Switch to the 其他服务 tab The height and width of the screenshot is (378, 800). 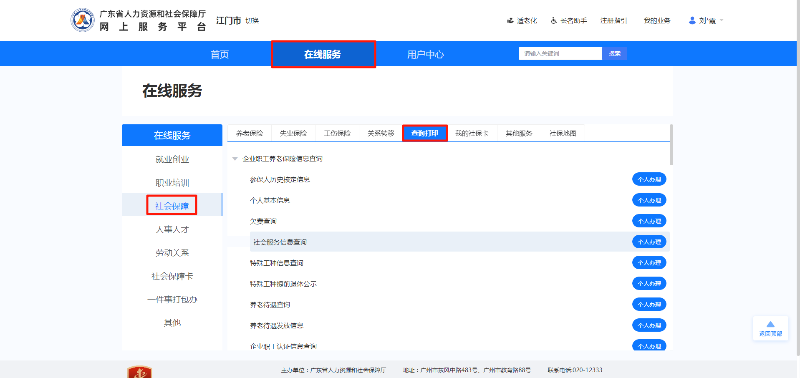point(519,133)
